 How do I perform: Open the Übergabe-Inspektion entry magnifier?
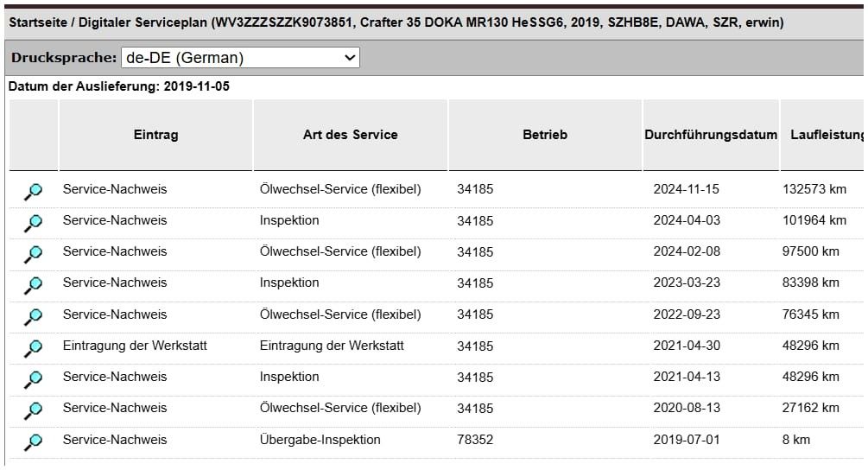tap(33, 441)
